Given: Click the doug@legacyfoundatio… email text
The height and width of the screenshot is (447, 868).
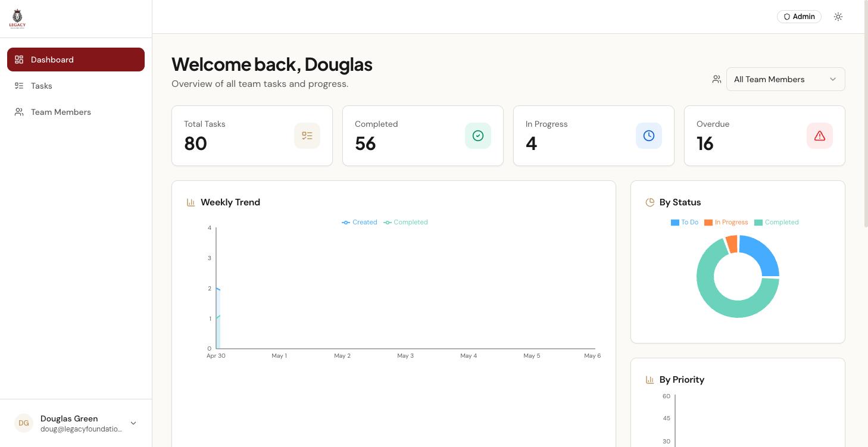Looking at the screenshot, I should point(81,429).
